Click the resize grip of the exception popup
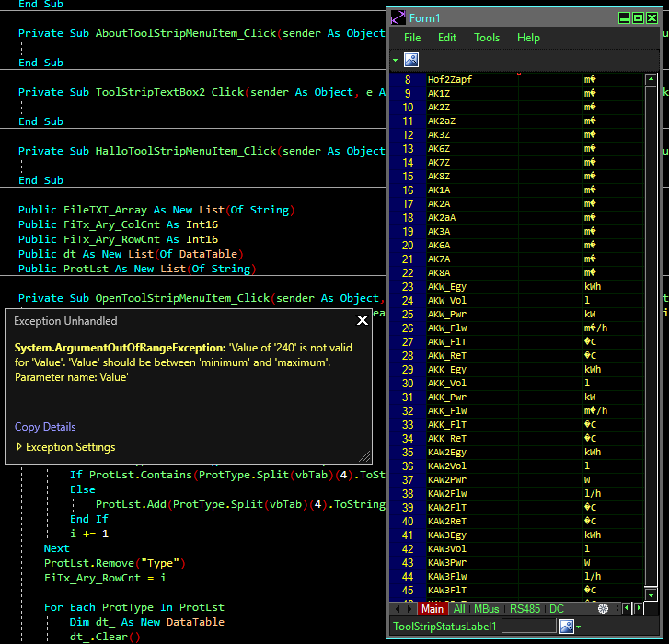 tap(364, 456)
